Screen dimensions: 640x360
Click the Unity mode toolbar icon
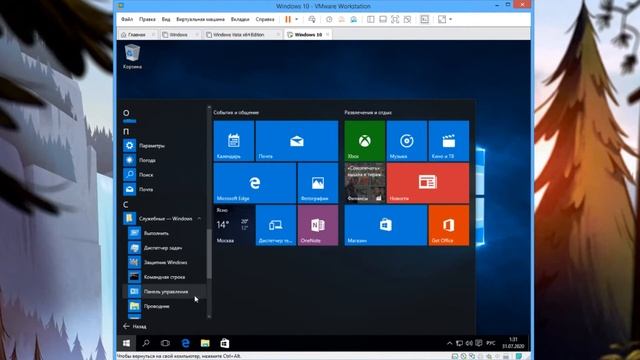(407, 19)
